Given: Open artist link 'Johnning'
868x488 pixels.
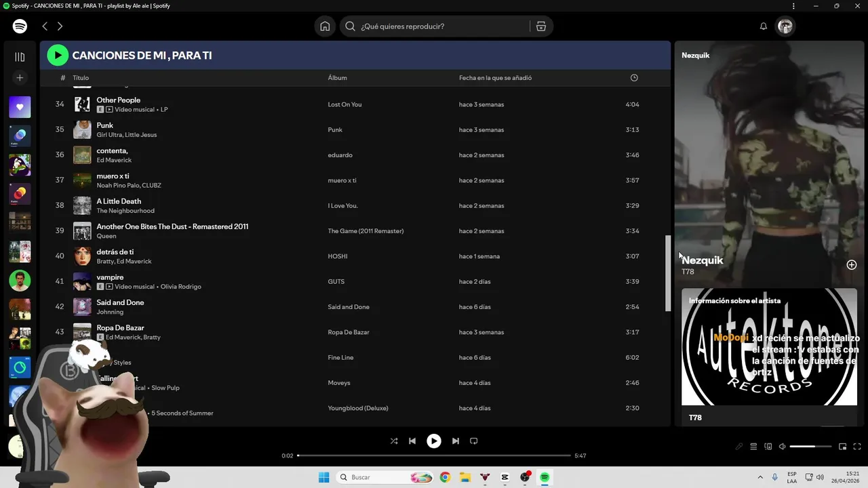Looking at the screenshot, I should 110,312.
